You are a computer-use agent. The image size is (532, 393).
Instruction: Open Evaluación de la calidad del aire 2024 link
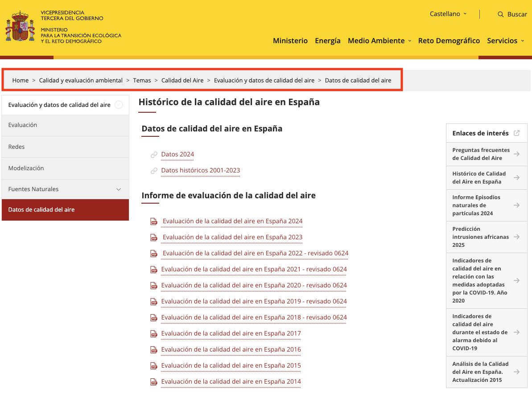[232, 221]
